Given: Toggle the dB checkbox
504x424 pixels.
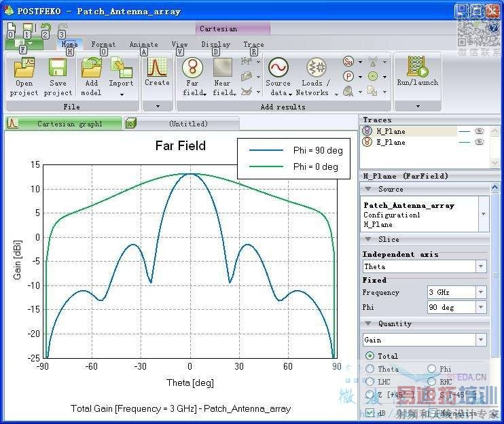Looking at the screenshot, I should point(370,412).
